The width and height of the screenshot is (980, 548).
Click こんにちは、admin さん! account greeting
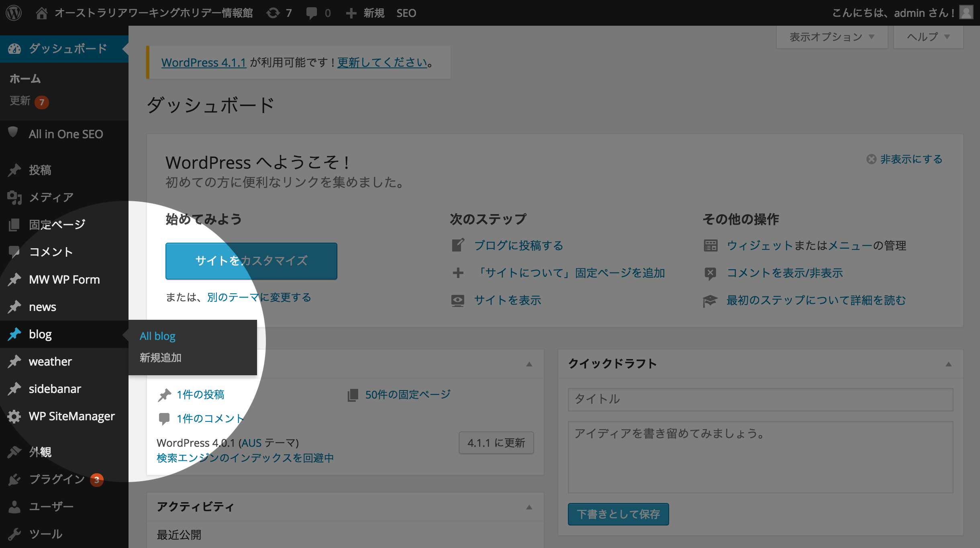click(x=893, y=13)
